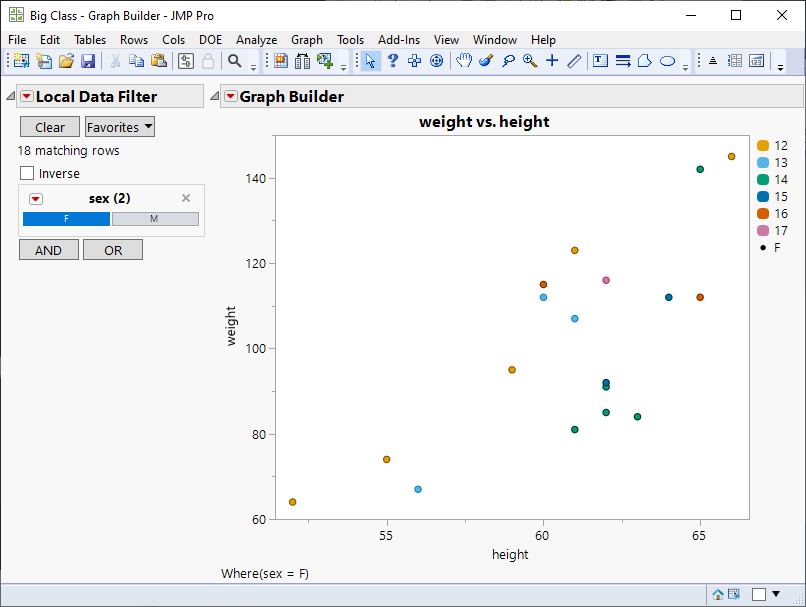The height and width of the screenshot is (607, 806).
Task: Click the slider-style preferences toolbar icon
Action: point(186,61)
